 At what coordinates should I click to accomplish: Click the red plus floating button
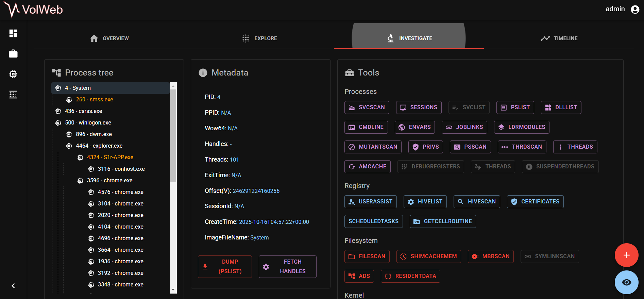click(x=626, y=255)
